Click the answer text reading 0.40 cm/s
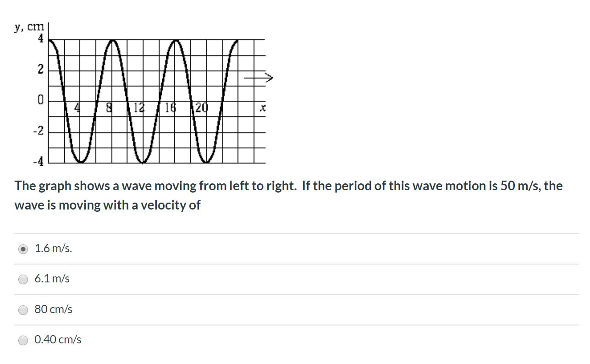 (57, 340)
